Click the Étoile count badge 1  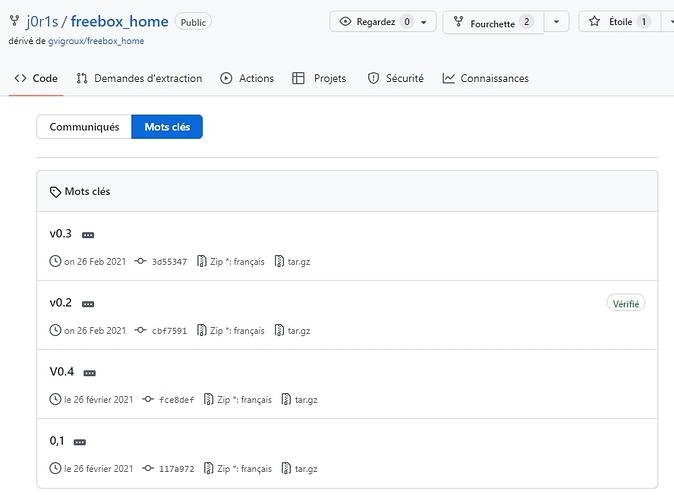point(643,21)
